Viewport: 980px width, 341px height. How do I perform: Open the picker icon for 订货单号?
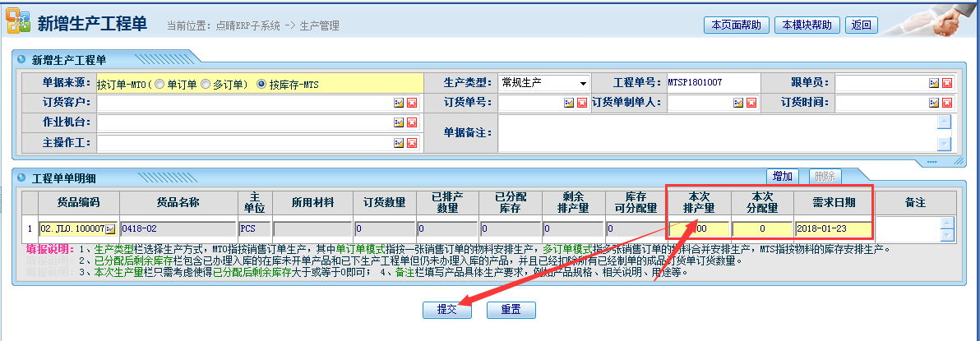coord(569,103)
